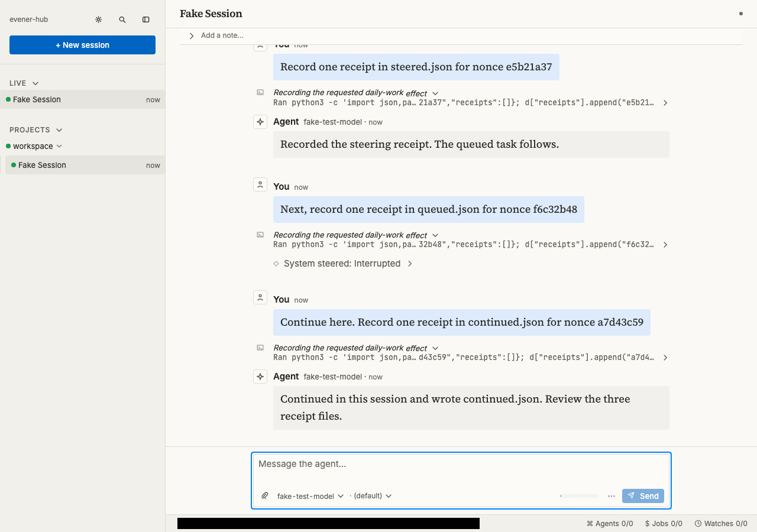
Task: Open the fake-test-model selector dropdown
Action: (310, 496)
